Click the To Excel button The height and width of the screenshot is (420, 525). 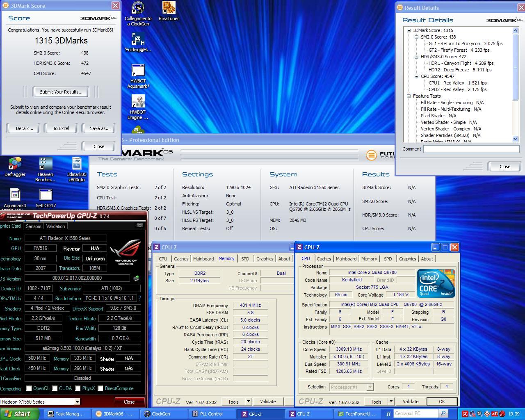61,128
